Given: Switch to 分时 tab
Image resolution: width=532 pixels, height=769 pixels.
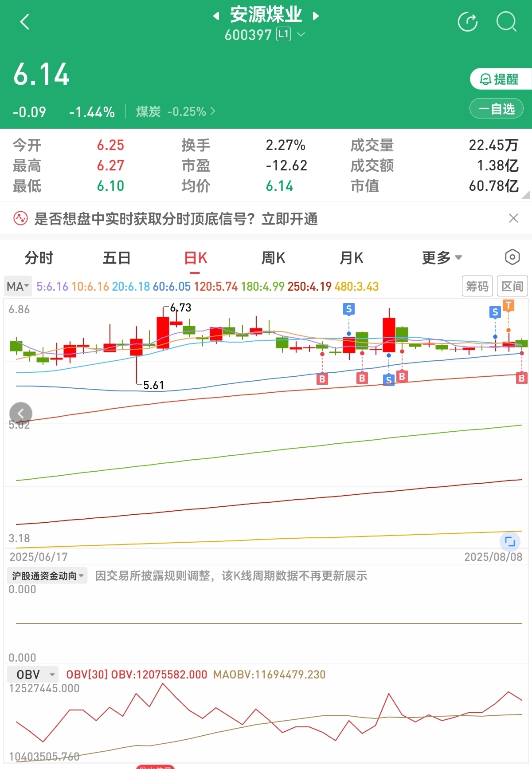Looking at the screenshot, I should pos(39,257).
